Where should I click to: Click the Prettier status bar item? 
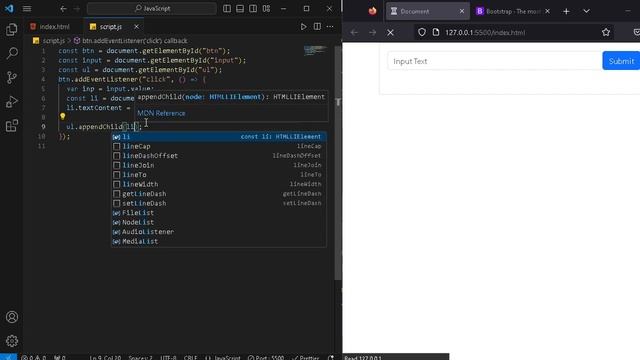306,357
